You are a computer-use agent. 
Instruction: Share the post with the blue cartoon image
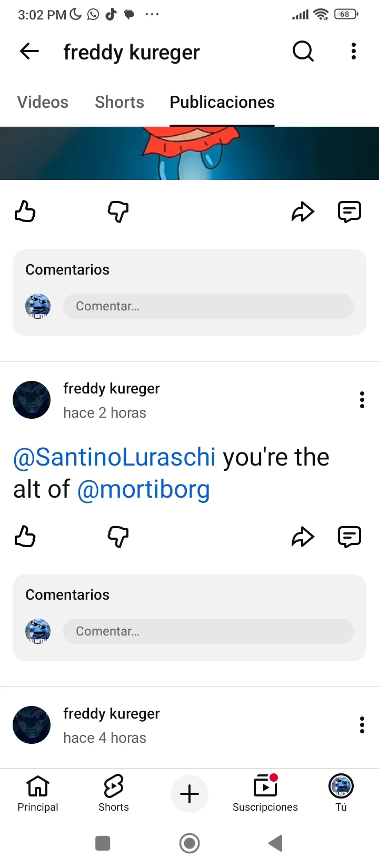303,211
